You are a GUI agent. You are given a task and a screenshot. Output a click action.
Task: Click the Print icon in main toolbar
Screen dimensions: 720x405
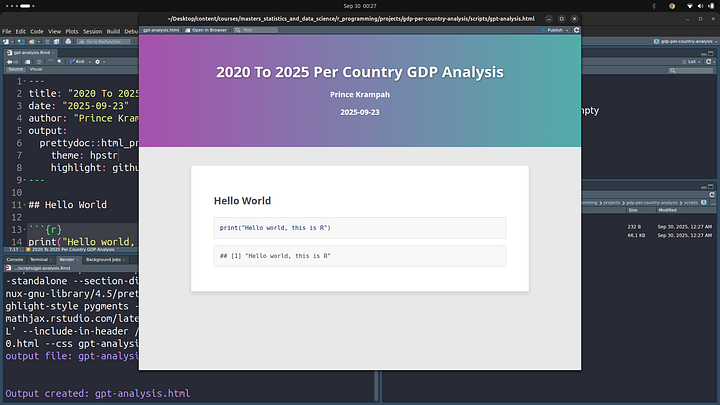(x=68, y=41)
